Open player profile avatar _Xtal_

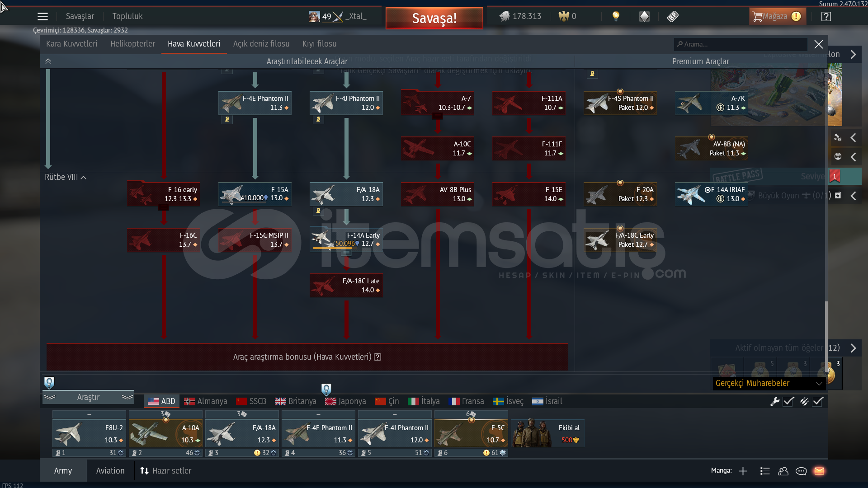pyautogui.click(x=314, y=17)
